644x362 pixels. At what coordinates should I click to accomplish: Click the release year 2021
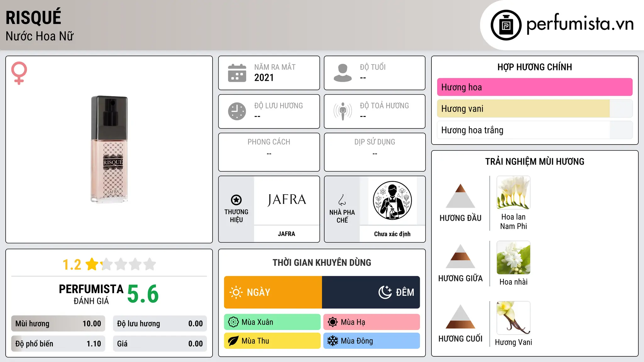click(264, 78)
